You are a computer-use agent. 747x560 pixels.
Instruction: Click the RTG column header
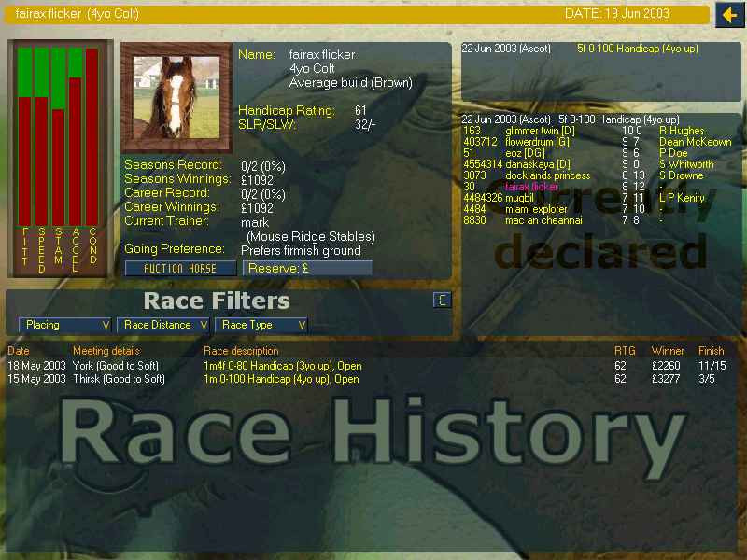coord(625,351)
